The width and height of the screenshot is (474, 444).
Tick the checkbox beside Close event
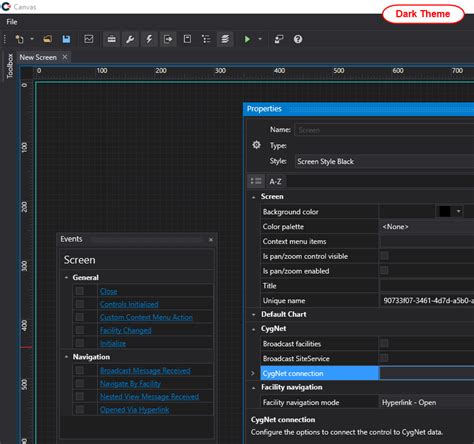click(x=80, y=291)
